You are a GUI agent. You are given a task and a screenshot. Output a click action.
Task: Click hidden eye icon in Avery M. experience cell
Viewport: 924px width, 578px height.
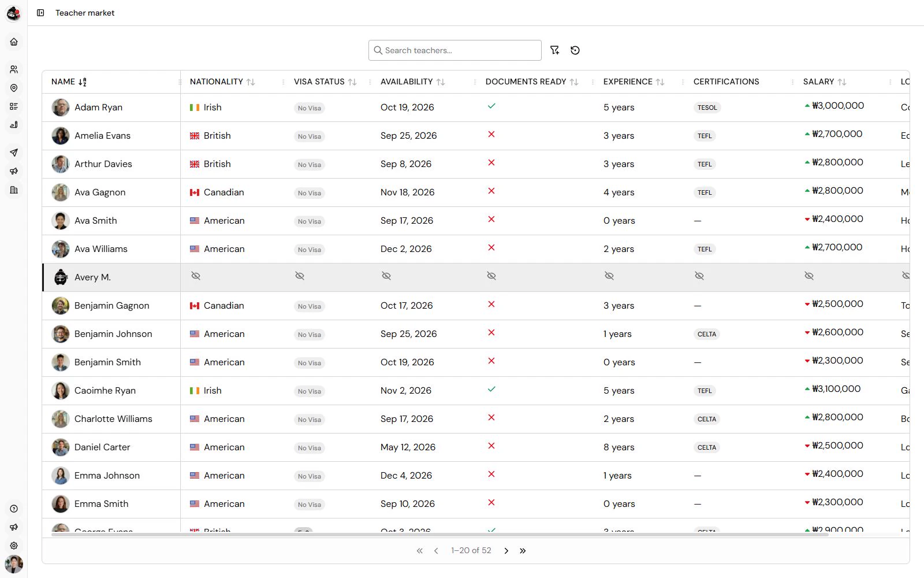609,276
